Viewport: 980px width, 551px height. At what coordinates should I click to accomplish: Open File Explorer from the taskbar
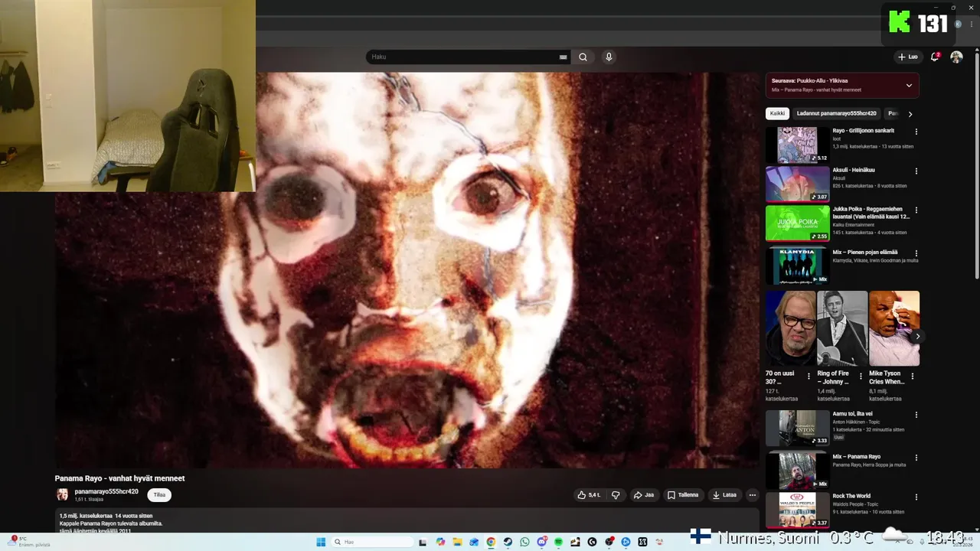[457, 542]
